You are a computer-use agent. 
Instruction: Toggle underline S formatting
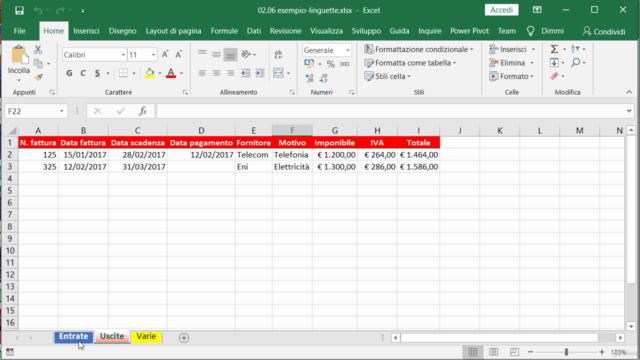(x=97, y=73)
